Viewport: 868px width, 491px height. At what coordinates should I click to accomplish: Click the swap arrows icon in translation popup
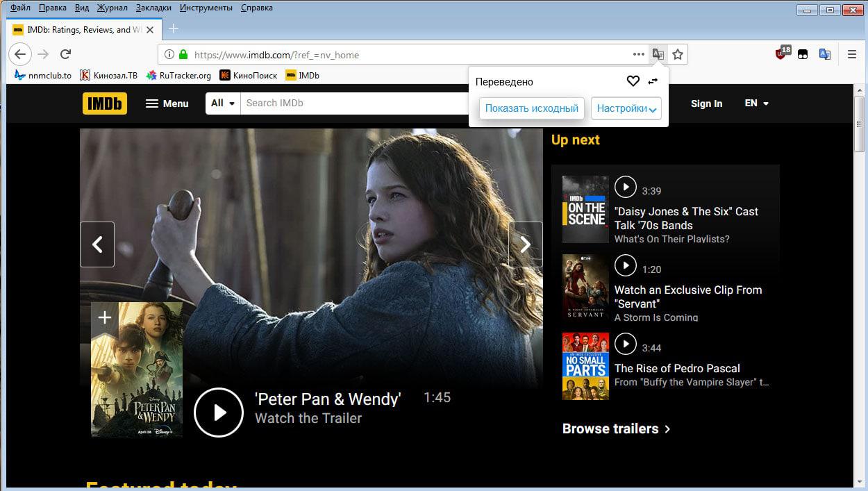pos(652,81)
